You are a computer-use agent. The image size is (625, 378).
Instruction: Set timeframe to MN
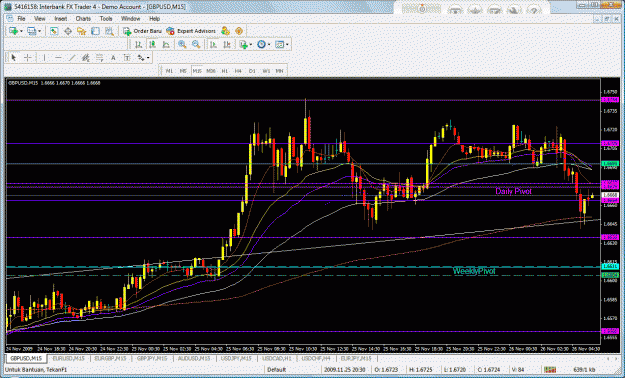(279, 71)
